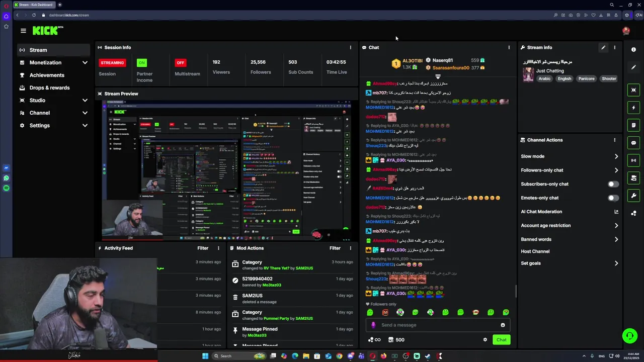
Task: Open chat settings gear icon
Action: (485, 340)
